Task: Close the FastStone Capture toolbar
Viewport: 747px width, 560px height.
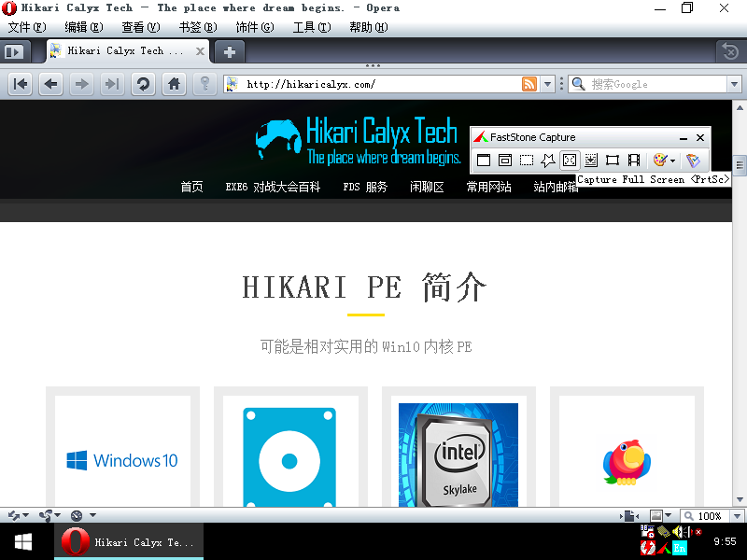Action: tap(700, 137)
